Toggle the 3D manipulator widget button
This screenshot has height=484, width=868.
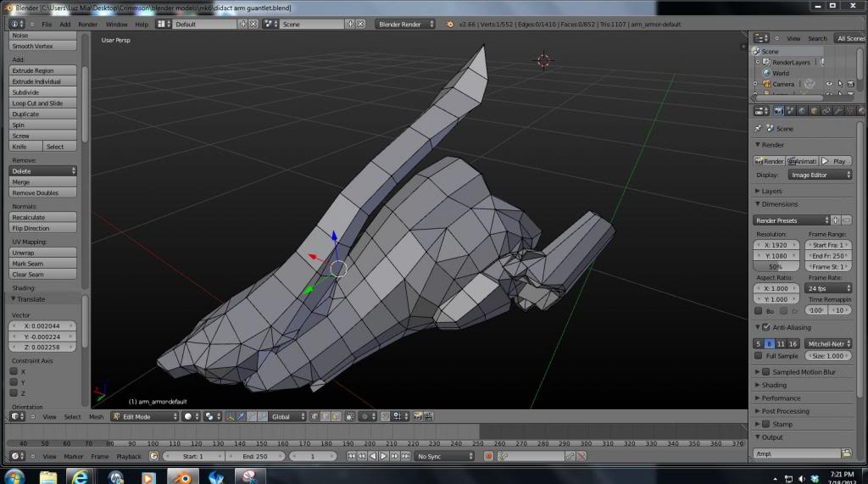[229, 416]
